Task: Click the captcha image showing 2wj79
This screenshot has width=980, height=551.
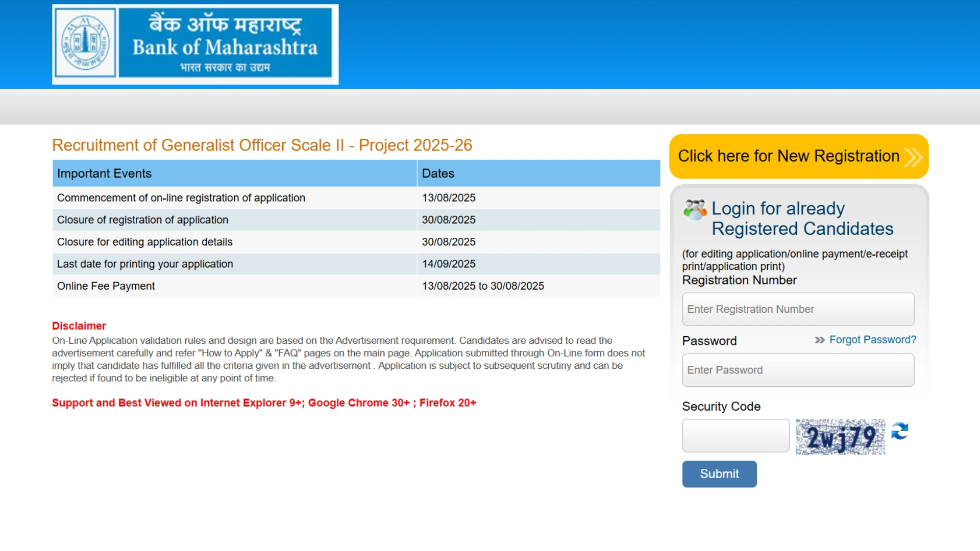Action: point(840,436)
